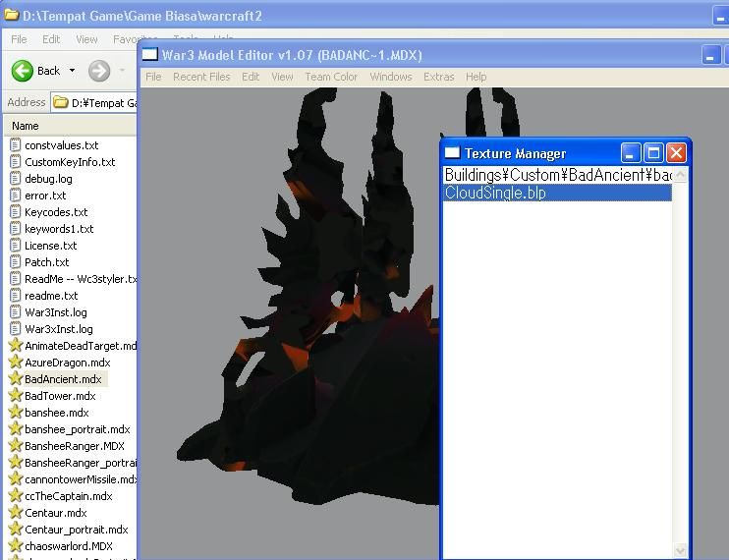Select CustomKeyInfo.txt file
729x560 pixels.
(x=70, y=162)
